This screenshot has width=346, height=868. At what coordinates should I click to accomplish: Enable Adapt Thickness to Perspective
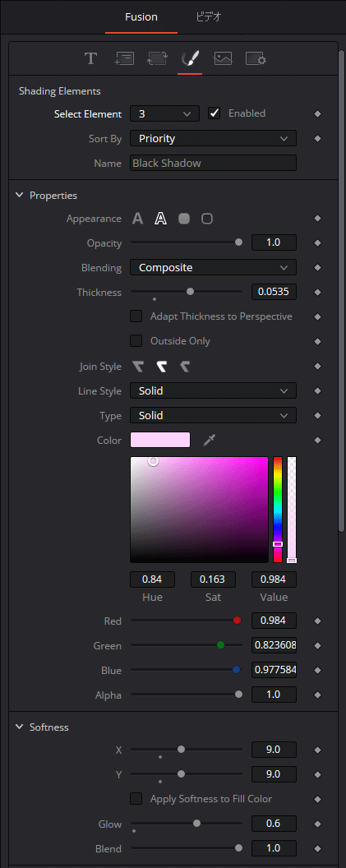(x=136, y=316)
